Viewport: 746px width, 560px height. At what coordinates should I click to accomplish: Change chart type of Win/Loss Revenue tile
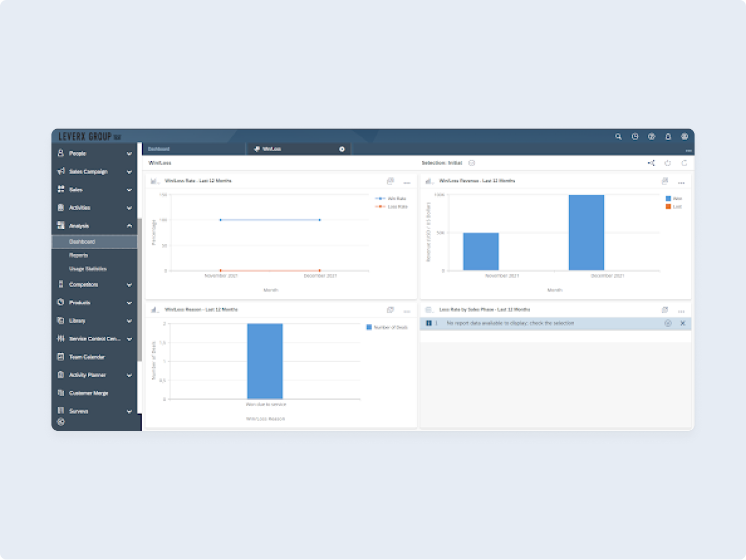tap(429, 181)
